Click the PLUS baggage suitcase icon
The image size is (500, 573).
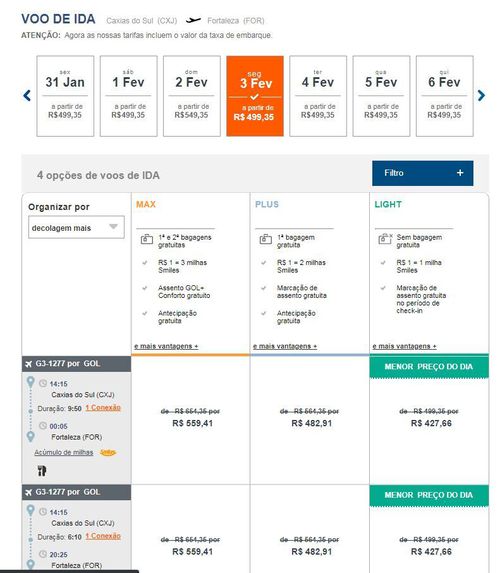point(265,239)
